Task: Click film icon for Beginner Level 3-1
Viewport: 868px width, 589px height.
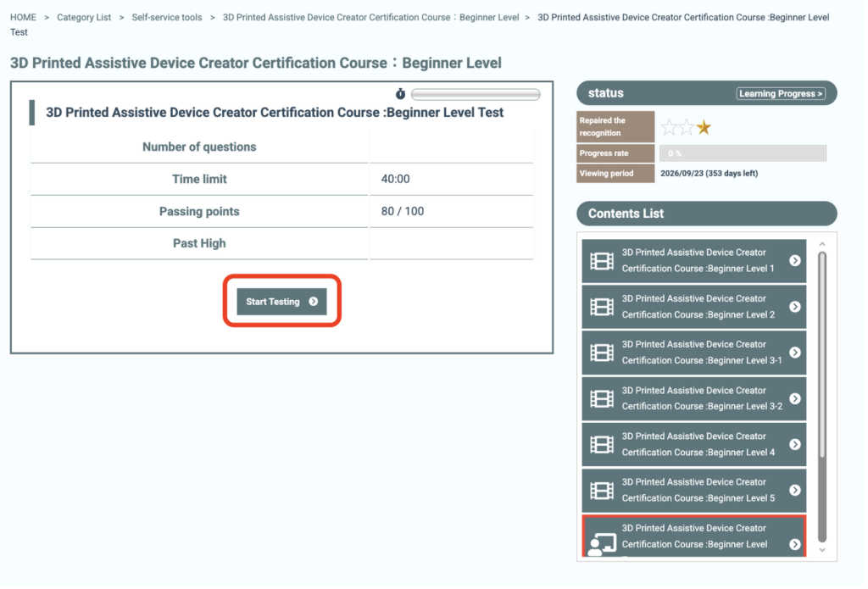Action: (x=602, y=353)
